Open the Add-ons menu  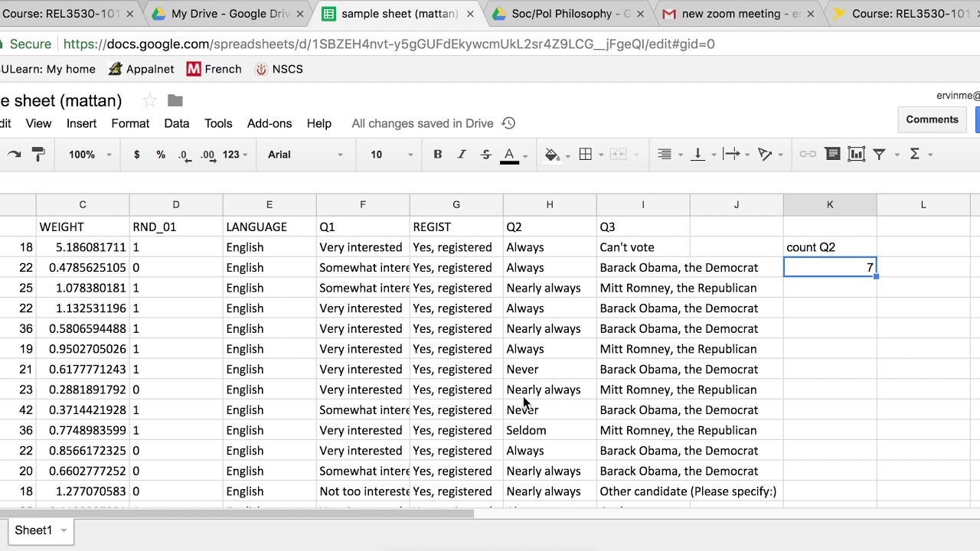[x=269, y=123]
